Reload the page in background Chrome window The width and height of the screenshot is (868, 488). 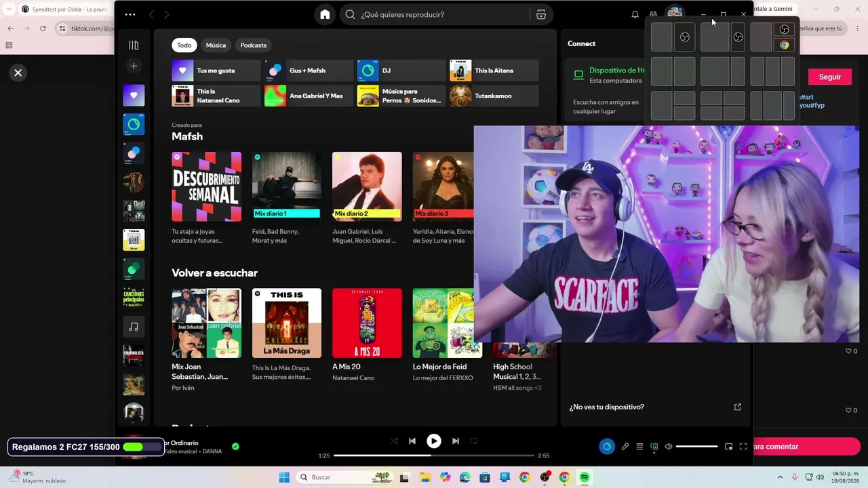[43, 28]
